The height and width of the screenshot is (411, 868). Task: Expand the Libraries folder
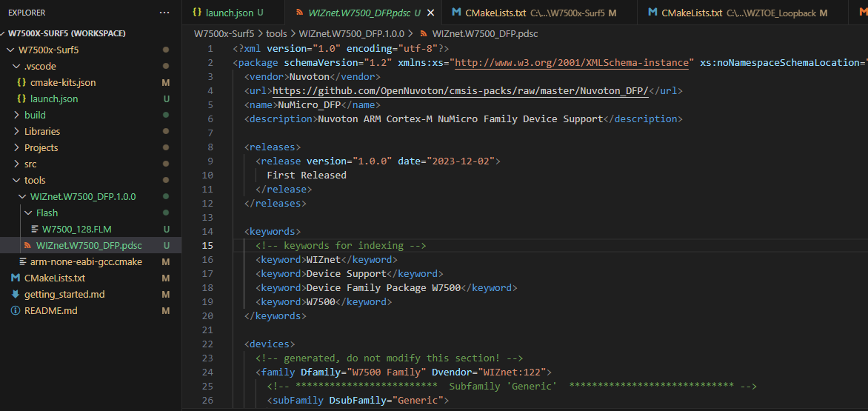click(x=16, y=132)
